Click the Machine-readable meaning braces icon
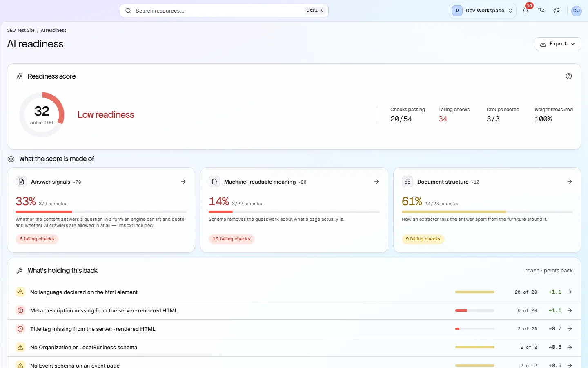The width and height of the screenshot is (588, 368). 214,182
